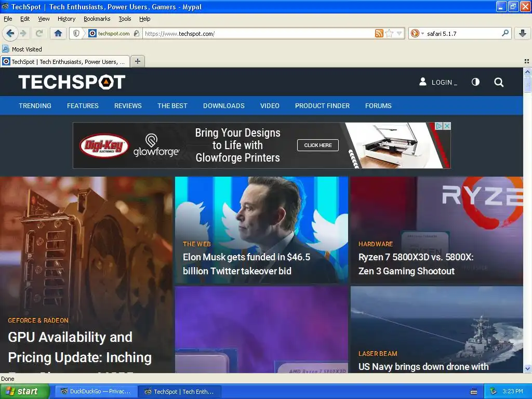Click in the URL address field
This screenshot has height=399, width=532.
click(x=259, y=34)
